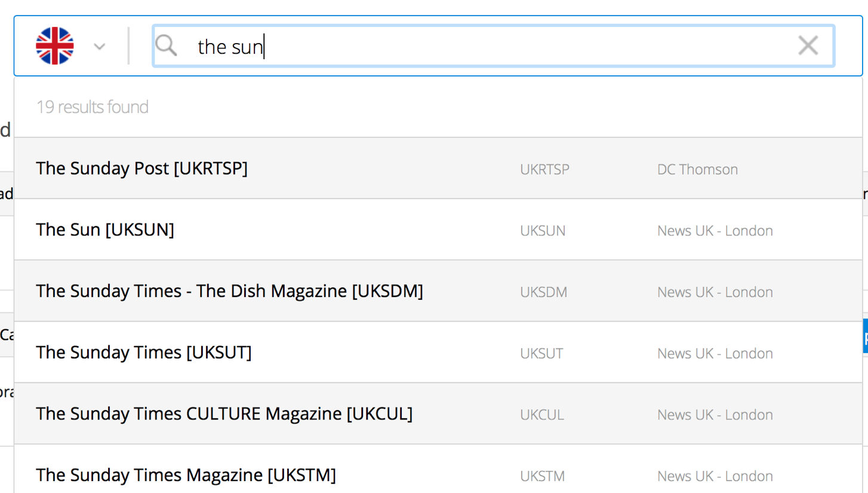Click News UK - London in The Sun row
The image size is (868, 493).
[715, 231]
